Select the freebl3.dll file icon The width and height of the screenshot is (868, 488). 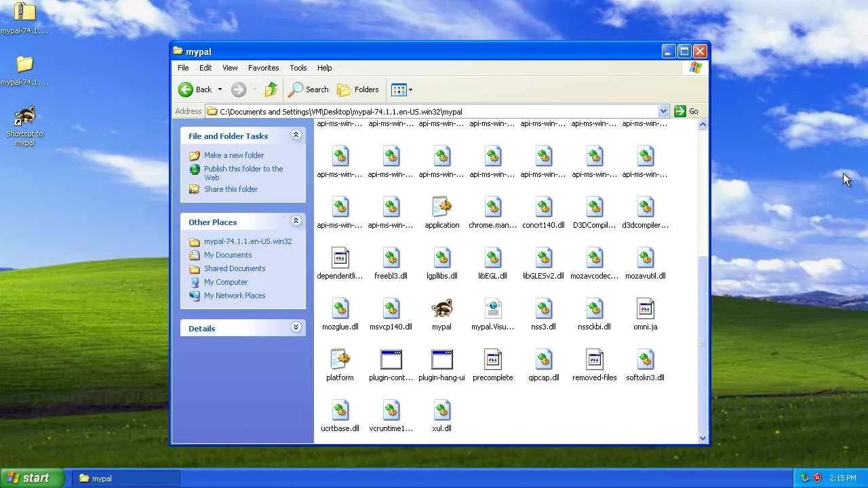pyautogui.click(x=391, y=258)
